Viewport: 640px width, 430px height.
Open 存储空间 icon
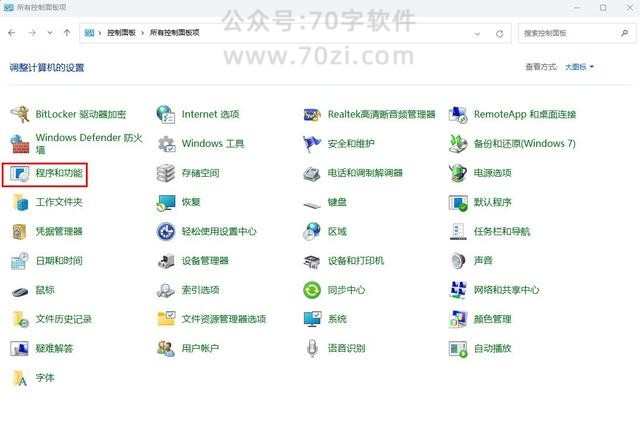(x=166, y=173)
